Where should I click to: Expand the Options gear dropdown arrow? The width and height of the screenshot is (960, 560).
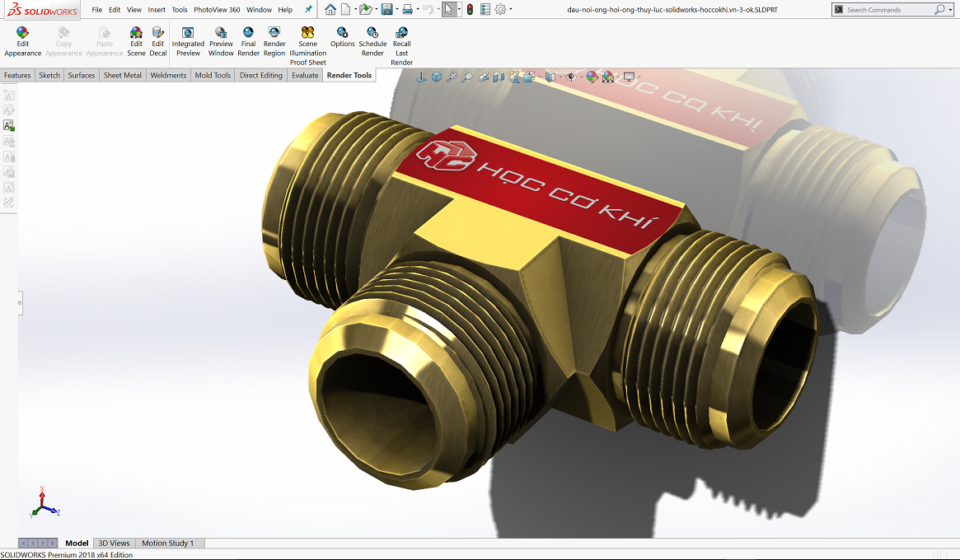pyautogui.click(x=511, y=9)
